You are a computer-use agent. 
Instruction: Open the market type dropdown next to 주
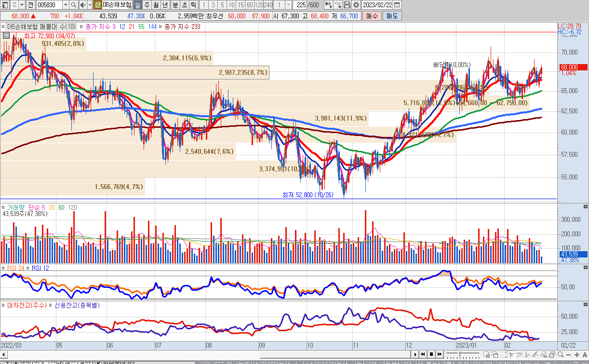[x=21, y=5]
